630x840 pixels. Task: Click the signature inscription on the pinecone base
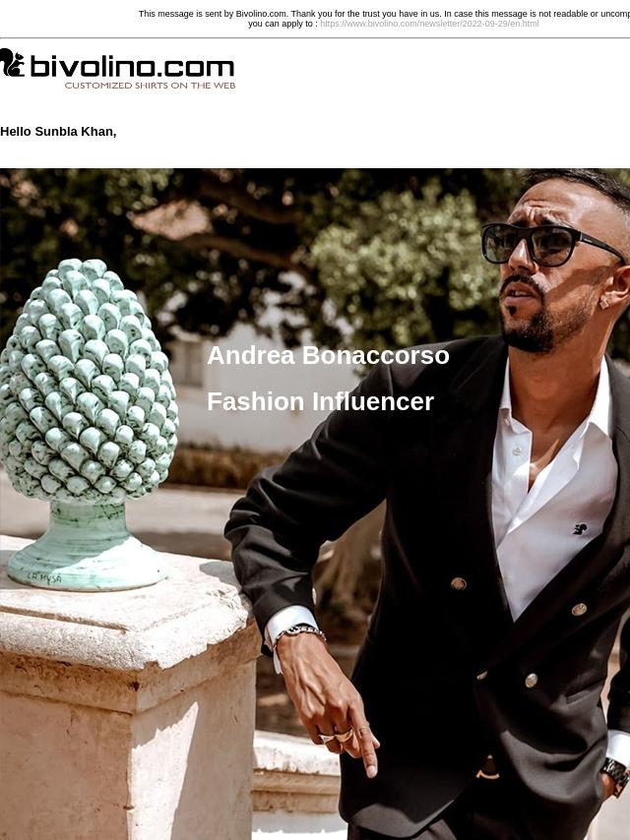point(44,578)
